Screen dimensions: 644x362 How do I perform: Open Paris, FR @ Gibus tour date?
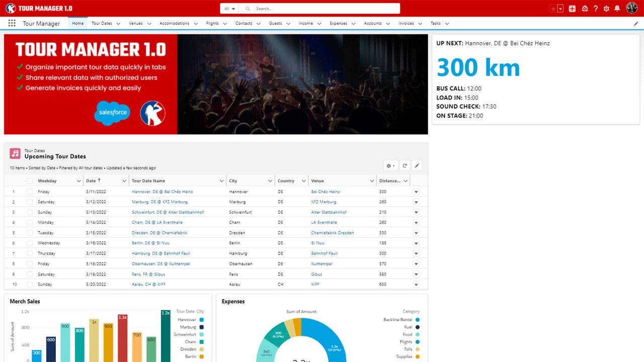tap(148, 274)
